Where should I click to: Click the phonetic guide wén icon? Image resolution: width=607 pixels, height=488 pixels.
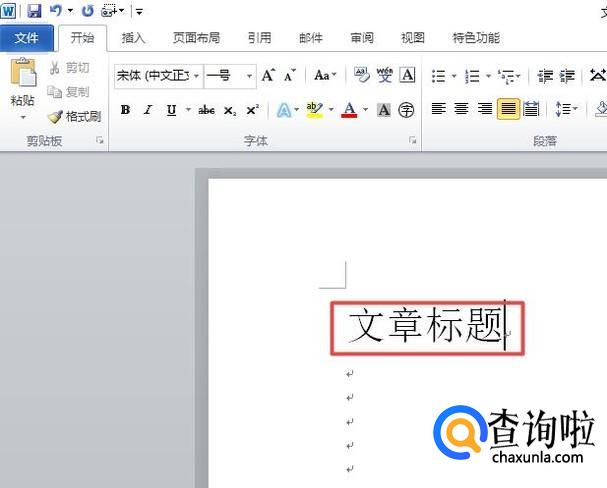385,75
